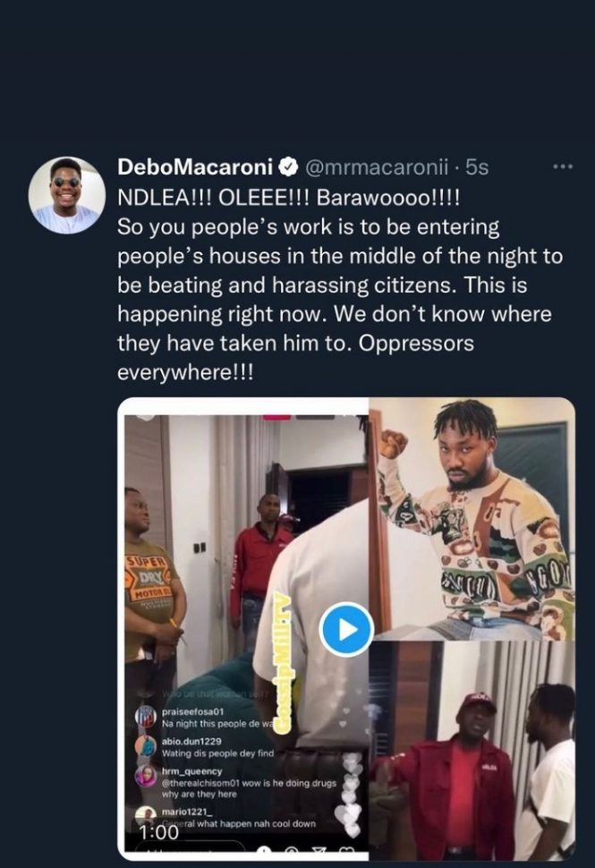Click the DeboMacaroni display name
Screen dimensions: 595x868
[x=196, y=167]
